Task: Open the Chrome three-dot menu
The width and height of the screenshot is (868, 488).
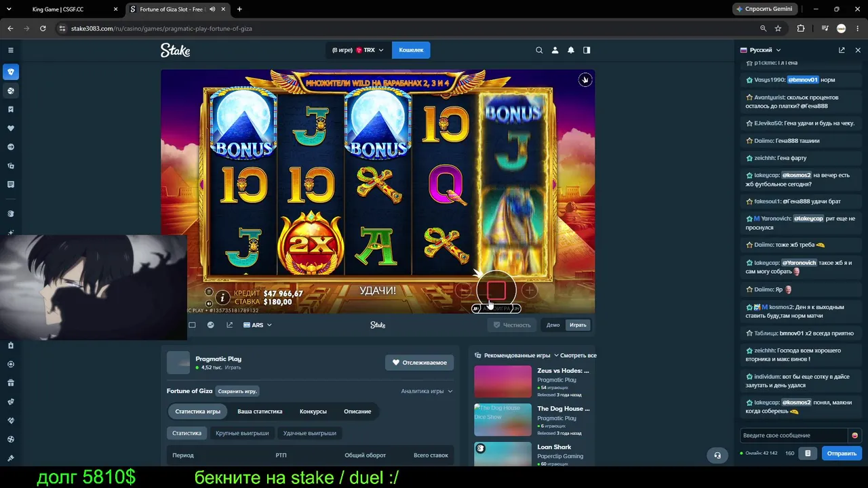Action: click(857, 28)
